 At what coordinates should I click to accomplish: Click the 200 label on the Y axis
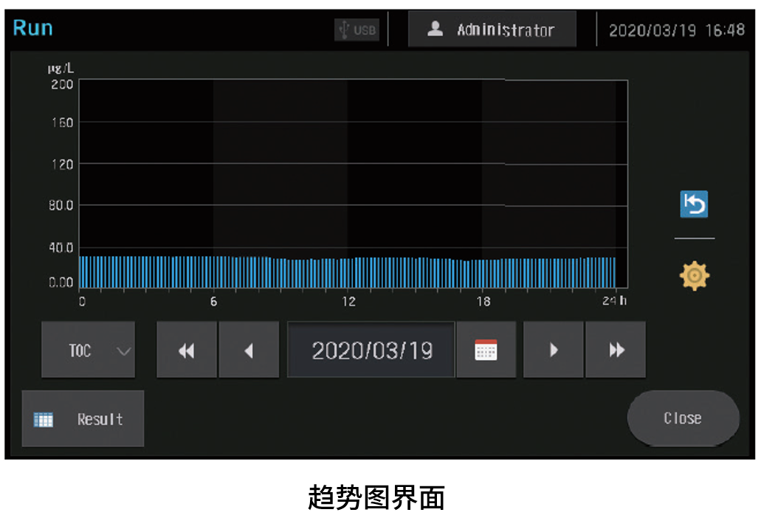(62, 84)
